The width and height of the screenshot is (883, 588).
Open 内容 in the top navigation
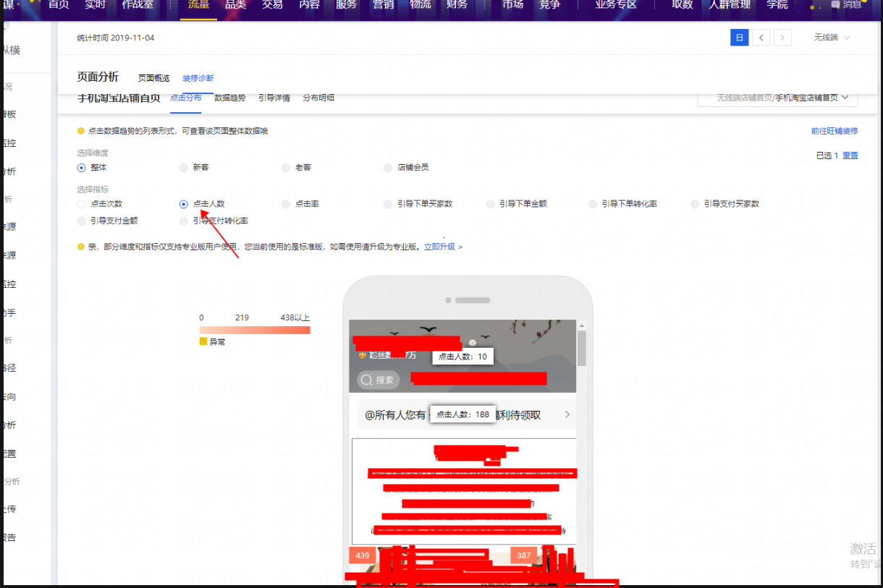tap(309, 5)
